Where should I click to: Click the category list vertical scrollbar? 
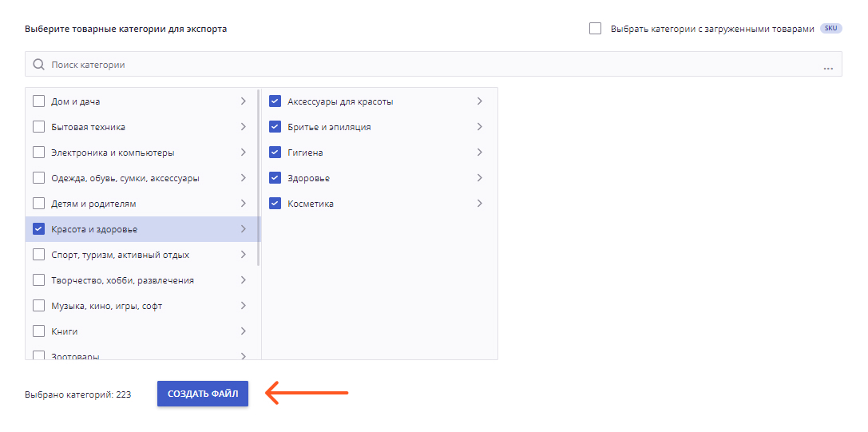click(259, 177)
